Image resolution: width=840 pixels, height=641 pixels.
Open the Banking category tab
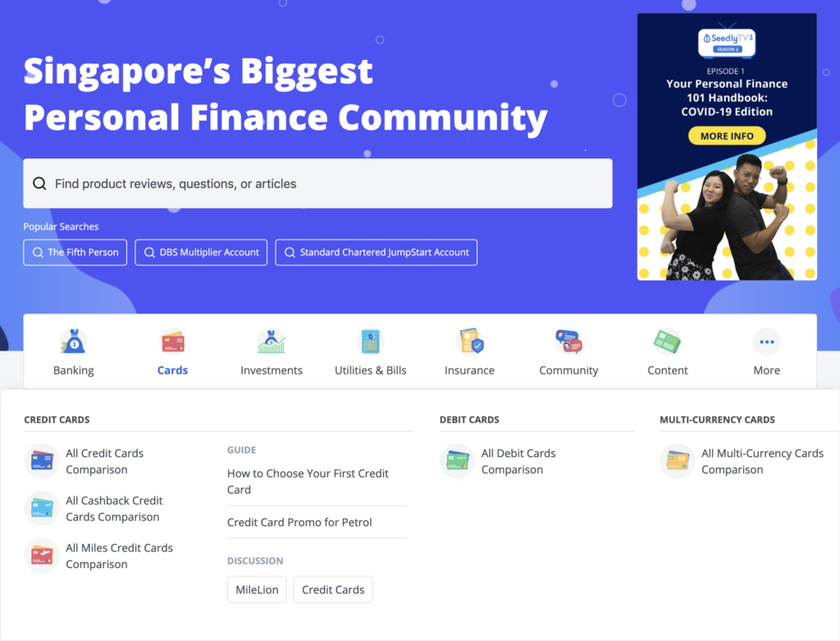pos(73,351)
